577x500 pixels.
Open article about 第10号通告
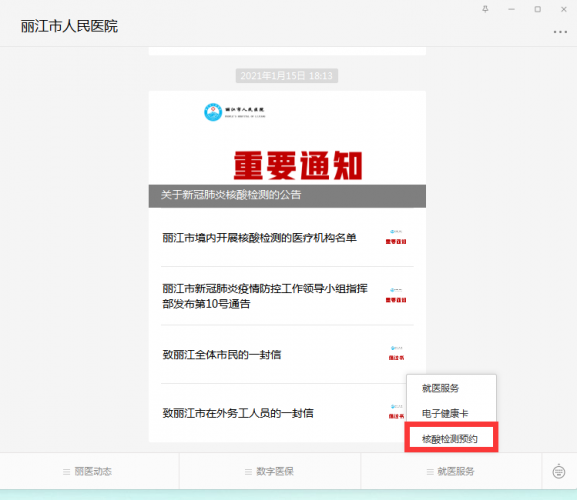pyautogui.click(x=287, y=296)
